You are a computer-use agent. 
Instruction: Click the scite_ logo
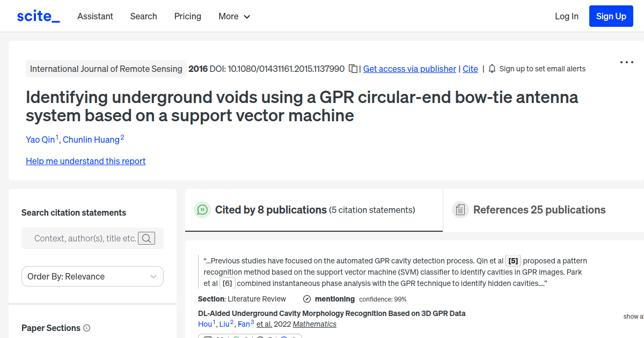click(38, 16)
